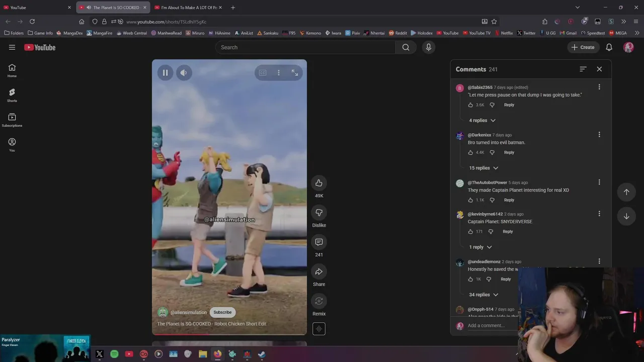Open Steam from the taskbar
This screenshot has height=362, width=644.
262,354
